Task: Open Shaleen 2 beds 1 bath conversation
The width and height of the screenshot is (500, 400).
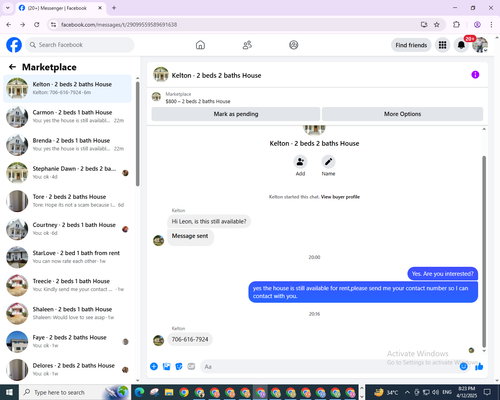Action: coord(67,313)
